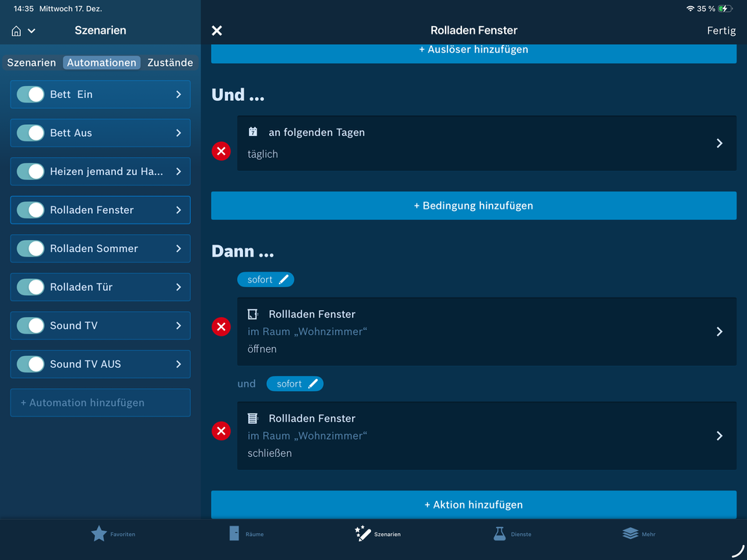Toggle the 'Bett Ein' automation switch
Screen dimensions: 747x560
31,94
